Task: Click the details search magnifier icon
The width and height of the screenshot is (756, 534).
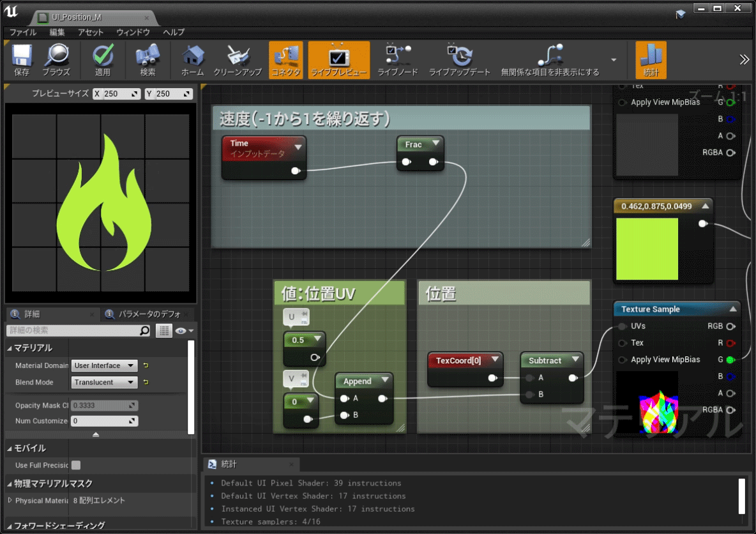Action: pos(145,330)
